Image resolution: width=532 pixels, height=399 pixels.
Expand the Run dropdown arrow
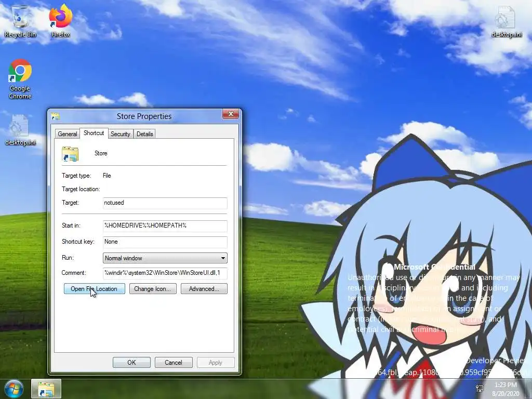[x=223, y=258]
